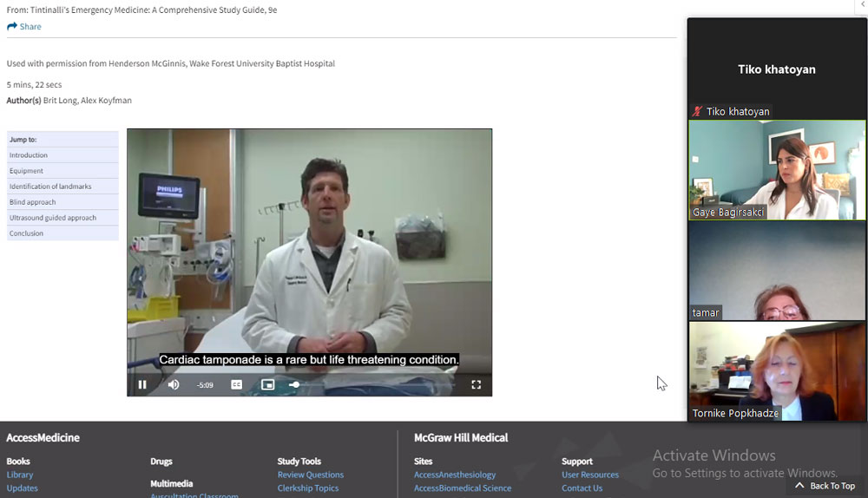
Task: Enter fullscreen video mode
Action: click(x=476, y=384)
